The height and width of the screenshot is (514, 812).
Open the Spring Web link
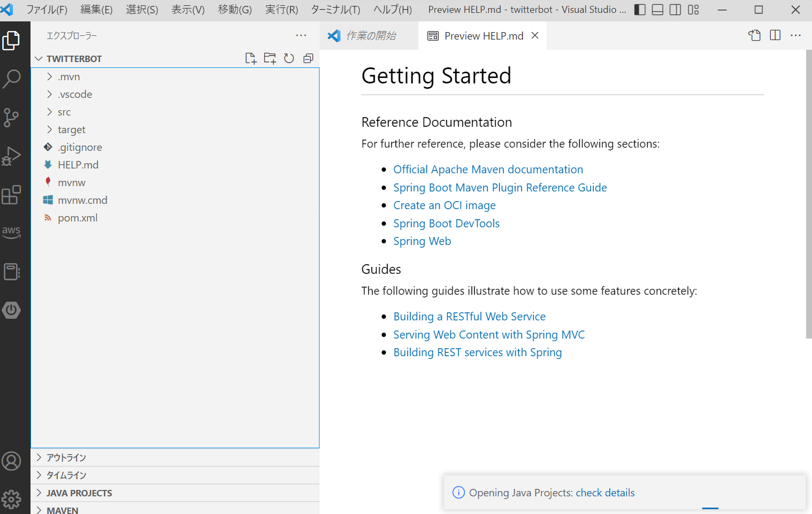[422, 241]
